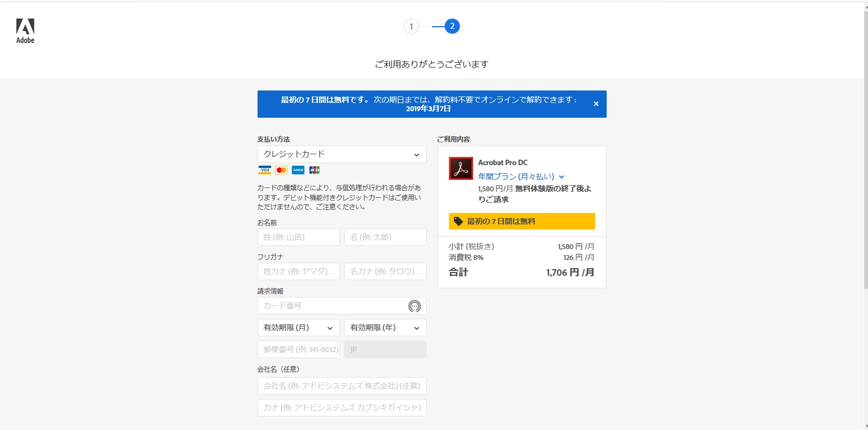Click the Acrobat Pro DC product name
Viewport: 868px width, 430px height.
pos(503,162)
